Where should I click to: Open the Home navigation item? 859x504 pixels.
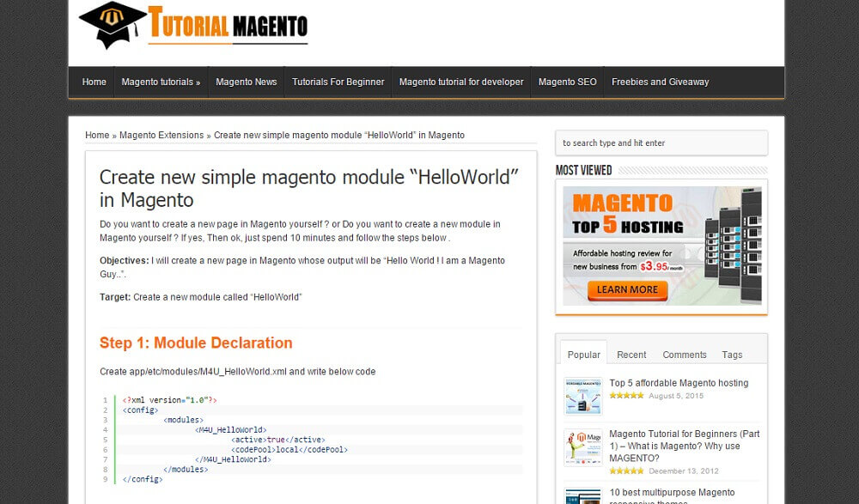coord(94,82)
